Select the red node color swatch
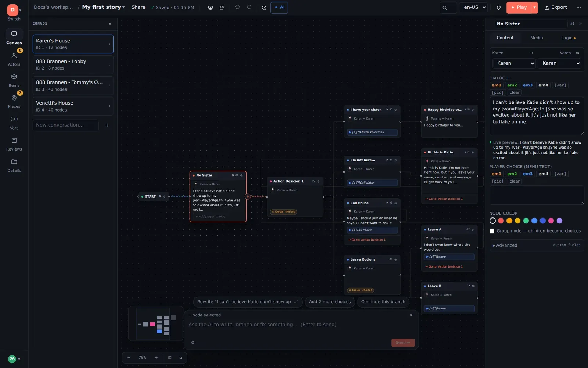Image resolution: width=588 pixels, height=368 pixels. pyautogui.click(x=501, y=221)
